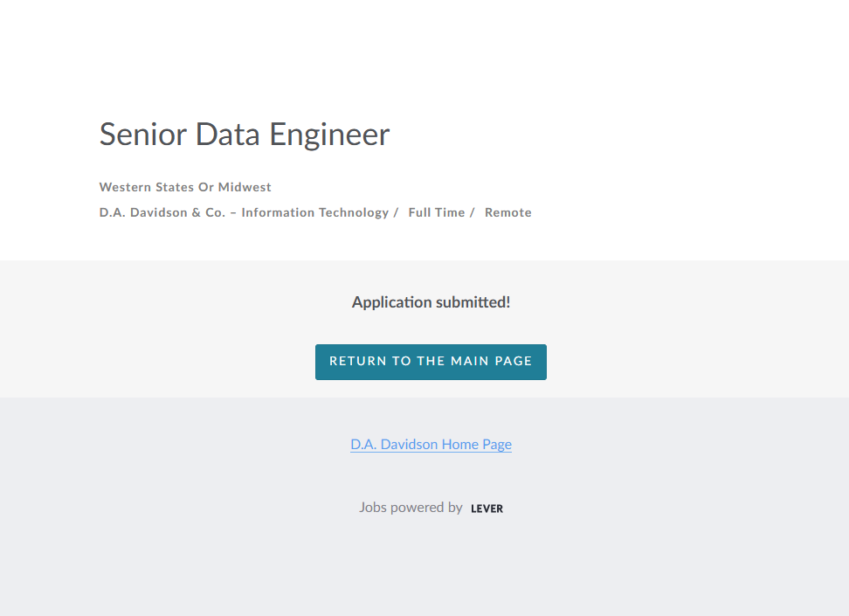Click the Remote workplace type label
The height and width of the screenshot is (616, 849).
508,212
